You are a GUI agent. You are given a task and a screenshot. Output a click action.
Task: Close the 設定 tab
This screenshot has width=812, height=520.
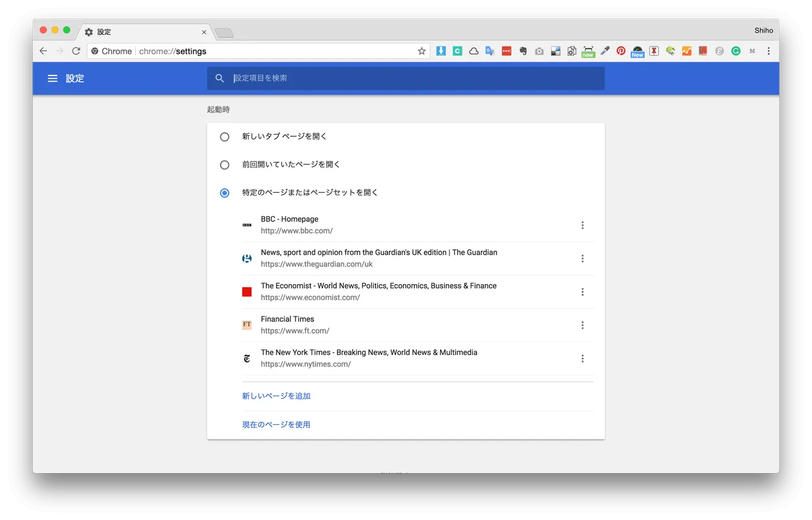pos(204,32)
